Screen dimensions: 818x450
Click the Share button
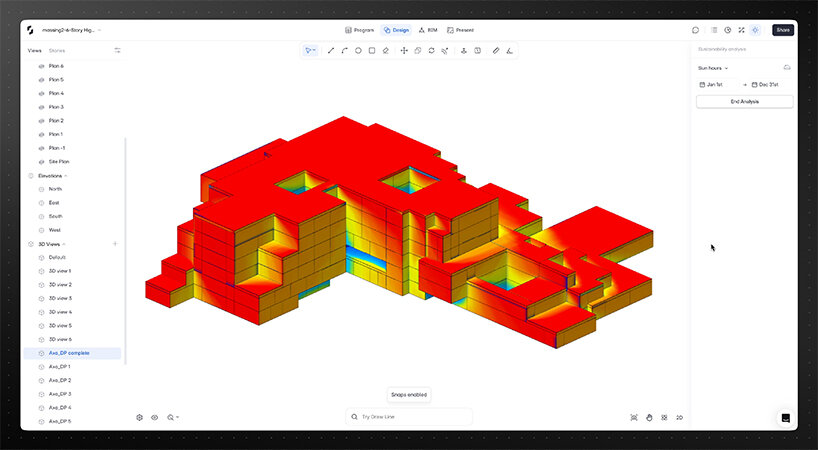click(783, 30)
